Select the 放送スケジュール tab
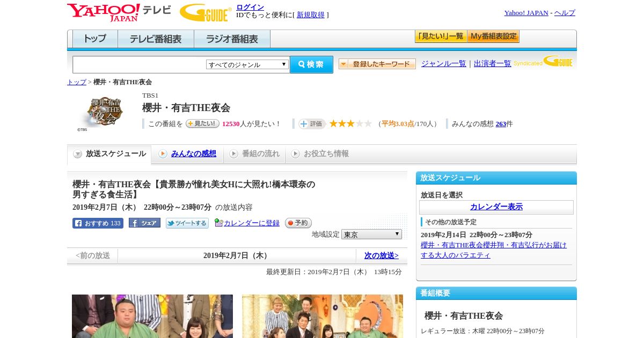 click(109, 154)
